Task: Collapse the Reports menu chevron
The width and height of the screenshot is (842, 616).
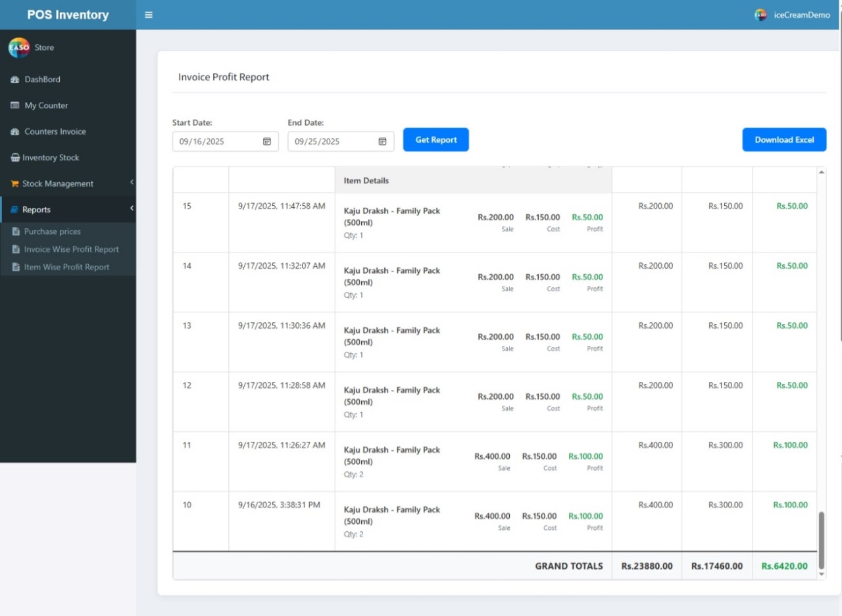Action: pos(132,208)
